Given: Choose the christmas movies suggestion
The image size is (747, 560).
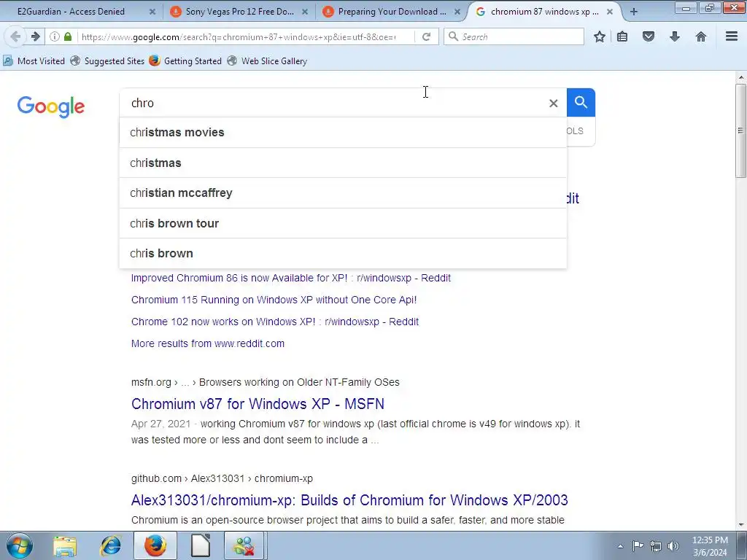Looking at the screenshot, I should [343, 133].
